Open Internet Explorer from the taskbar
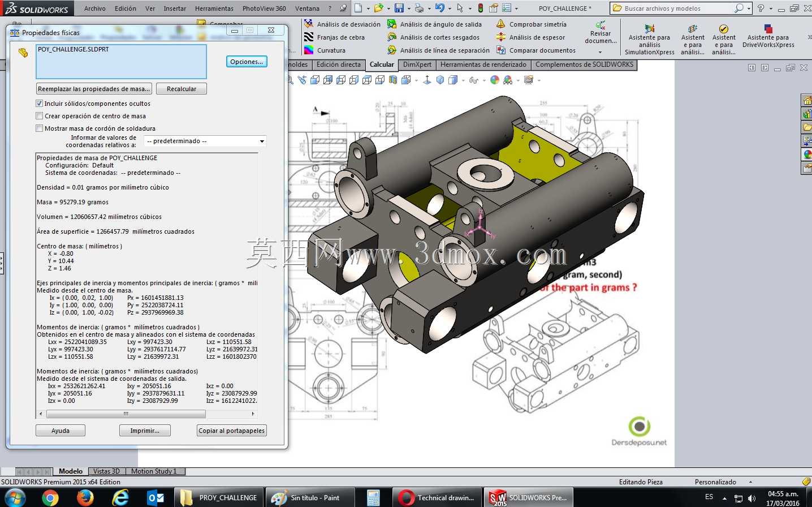The width and height of the screenshot is (812, 507). click(x=120, y=497)
